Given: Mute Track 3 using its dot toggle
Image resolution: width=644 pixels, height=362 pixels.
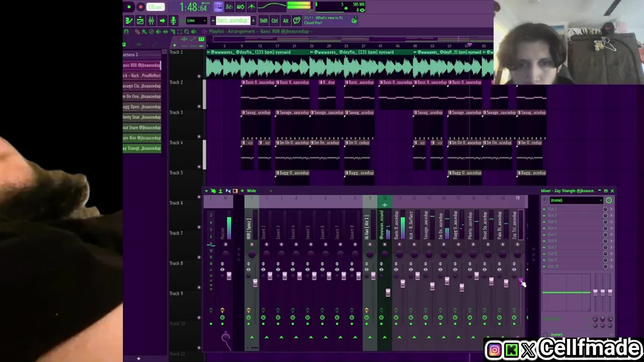Looking at the screenshot, I should pos(199,137).
